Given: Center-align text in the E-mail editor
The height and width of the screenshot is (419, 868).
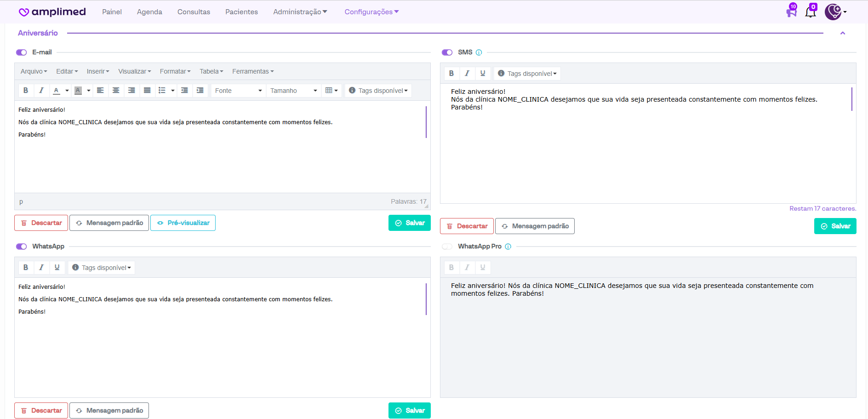Looking at the screenshot, I should (116, 91).
